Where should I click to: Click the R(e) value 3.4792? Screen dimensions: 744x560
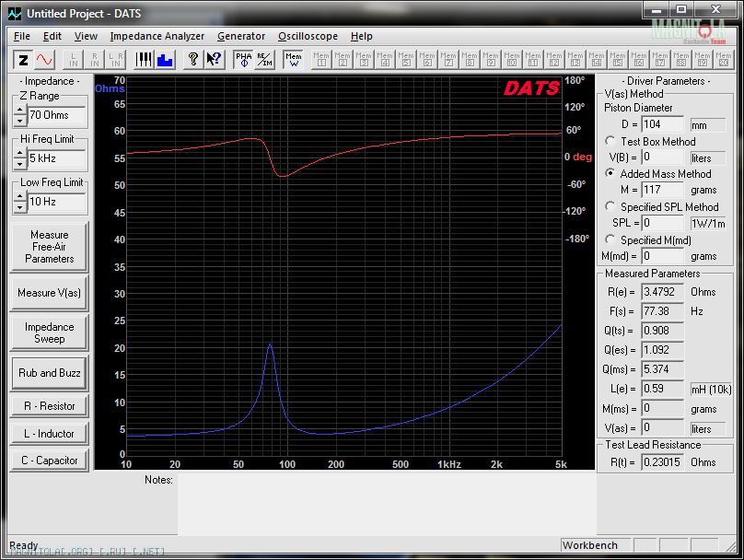point(662,292)
